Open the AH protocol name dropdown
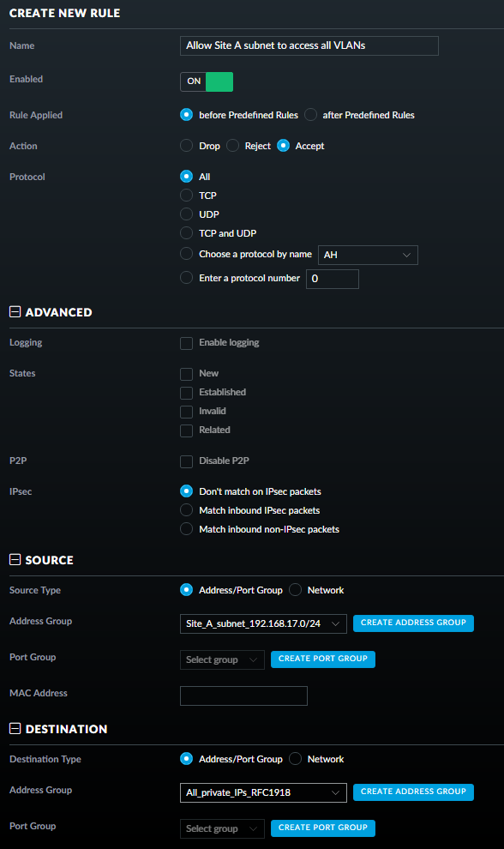The width and height of the screenshot is (504, 849). coord(368,255)
